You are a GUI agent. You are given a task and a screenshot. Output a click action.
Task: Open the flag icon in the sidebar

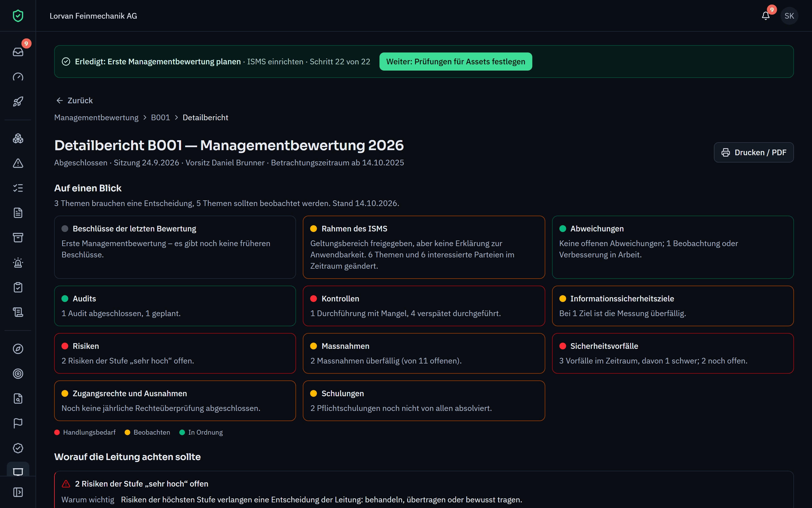pyautogui.click(x=18, y=423)
